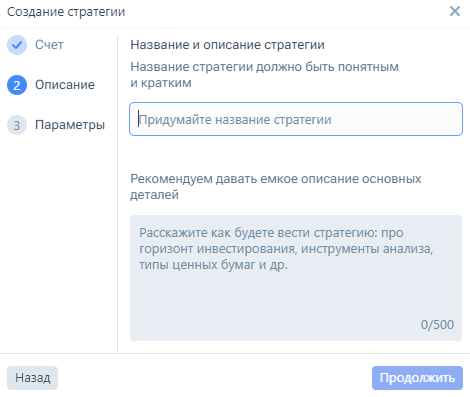Click the completed checkmark icon beside Счет
This screenshot has width=470, height=397.
[17, 45]
